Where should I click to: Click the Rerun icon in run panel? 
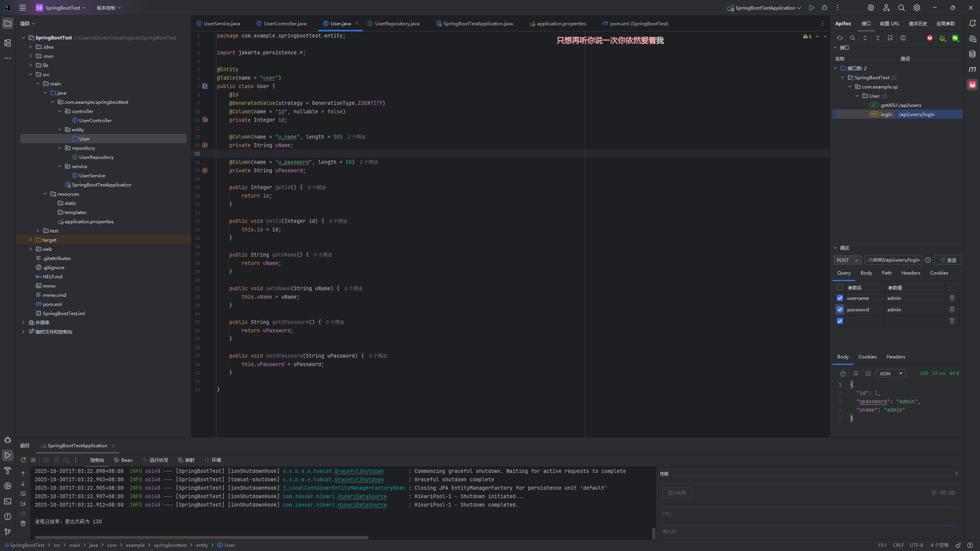pos(23,460)
